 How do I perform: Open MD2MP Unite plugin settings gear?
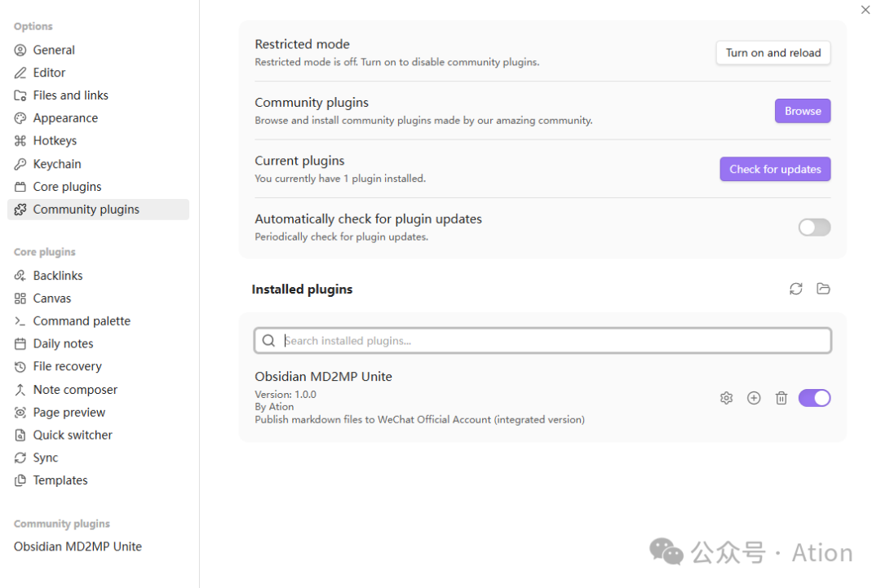pyautogui.click(x=726, y=398)
